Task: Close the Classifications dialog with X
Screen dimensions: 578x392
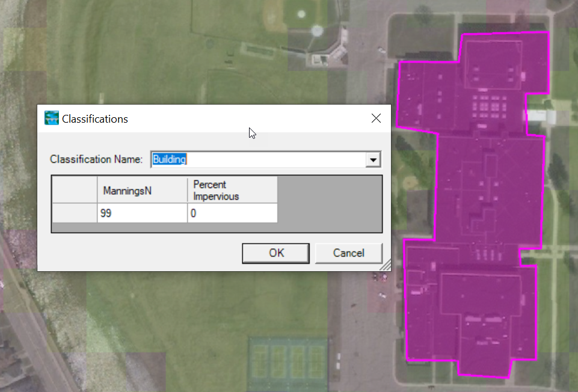Action: 376,118
